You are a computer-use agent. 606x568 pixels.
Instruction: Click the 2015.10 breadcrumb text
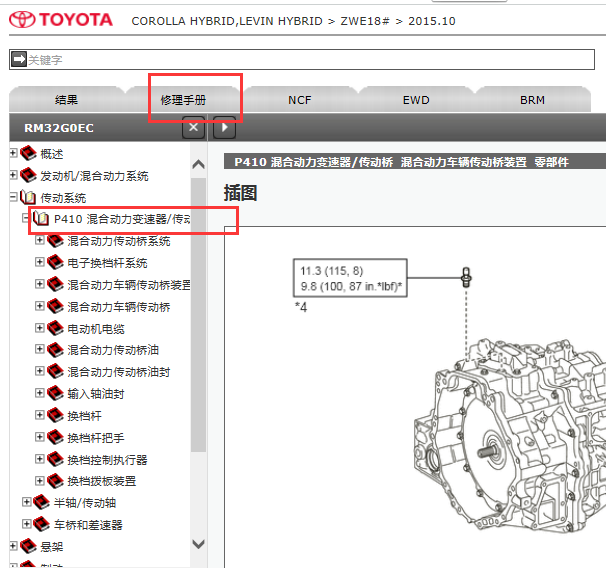pyautogui.click(x=432, y=21)
